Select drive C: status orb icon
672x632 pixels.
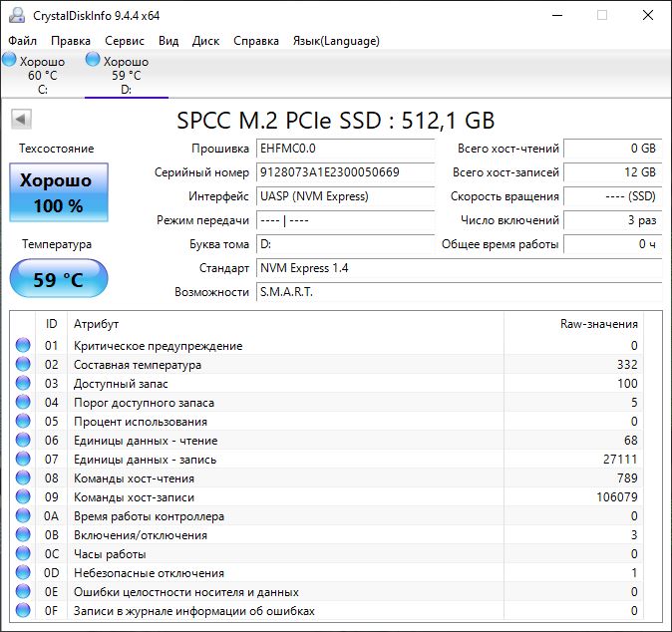tap(10, 61)
